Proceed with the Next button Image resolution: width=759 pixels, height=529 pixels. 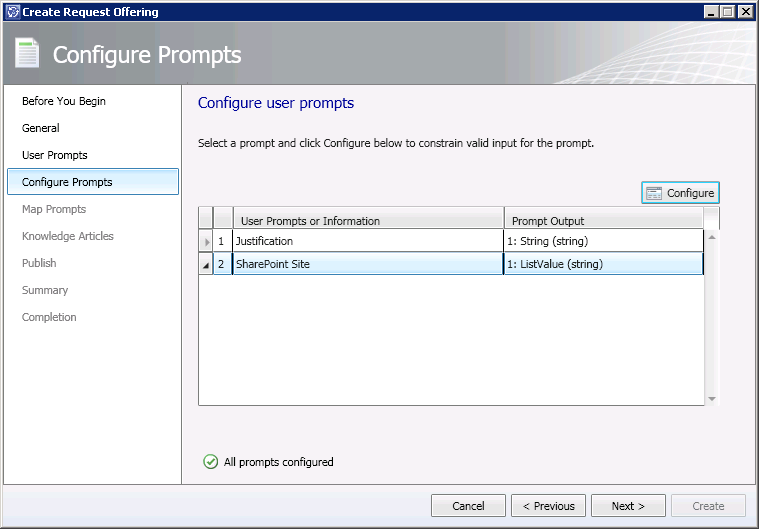pos(628,506)
